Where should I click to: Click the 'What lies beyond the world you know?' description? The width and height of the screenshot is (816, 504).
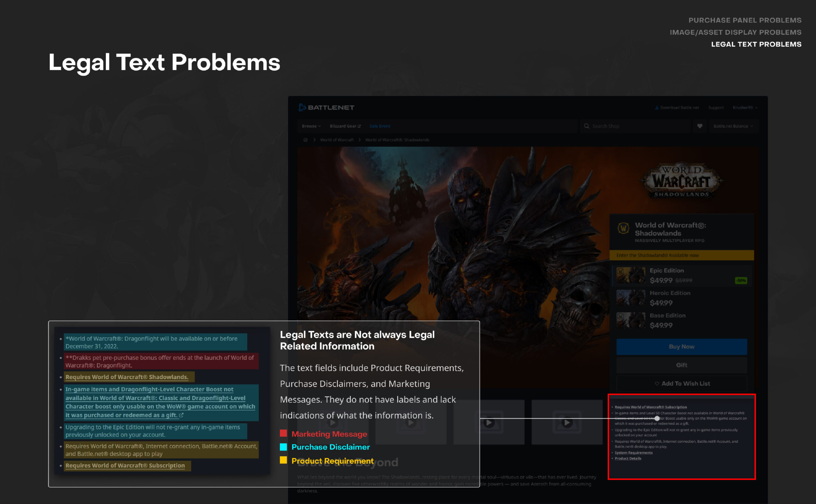point(447,484)
